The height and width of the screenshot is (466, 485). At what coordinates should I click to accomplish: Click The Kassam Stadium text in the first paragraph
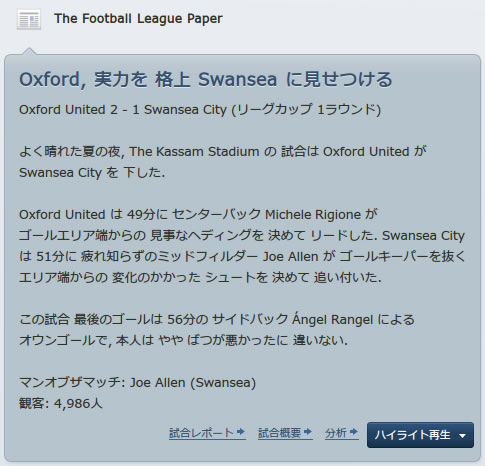[194, 152]
